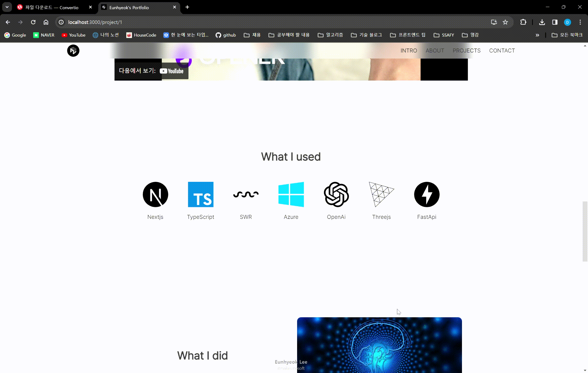The image size is (588, 373).
Task: Click the Nextjs logo icon
Action: (155, 195)
